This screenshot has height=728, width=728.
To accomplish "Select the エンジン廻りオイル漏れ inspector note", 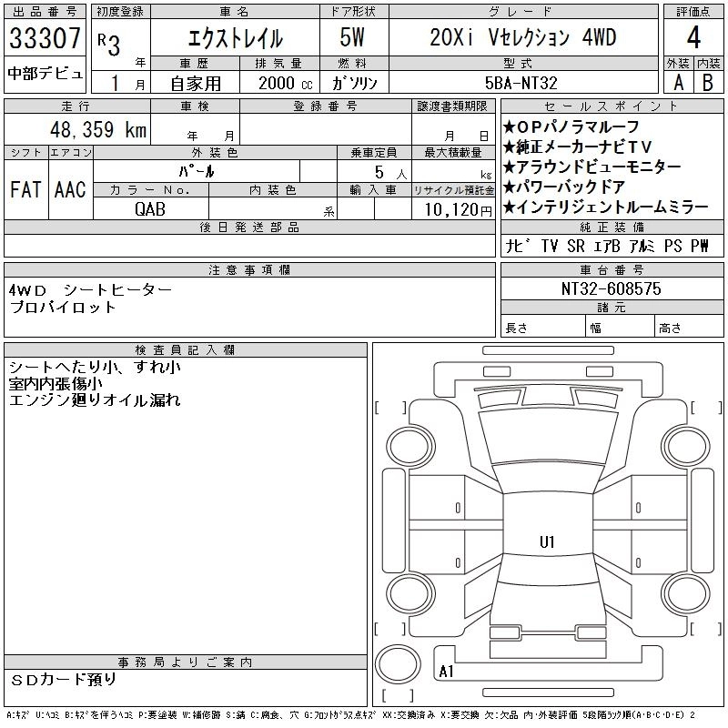I will [x=95, y=399].
